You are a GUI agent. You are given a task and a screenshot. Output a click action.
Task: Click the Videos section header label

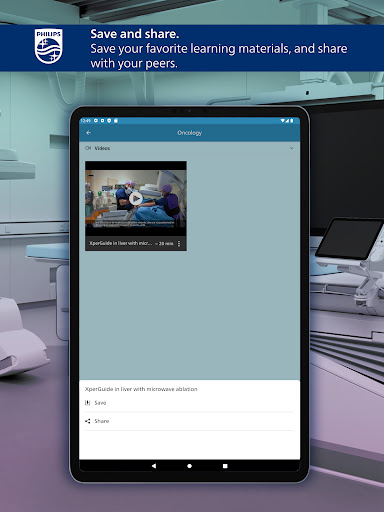click(102, 148)
